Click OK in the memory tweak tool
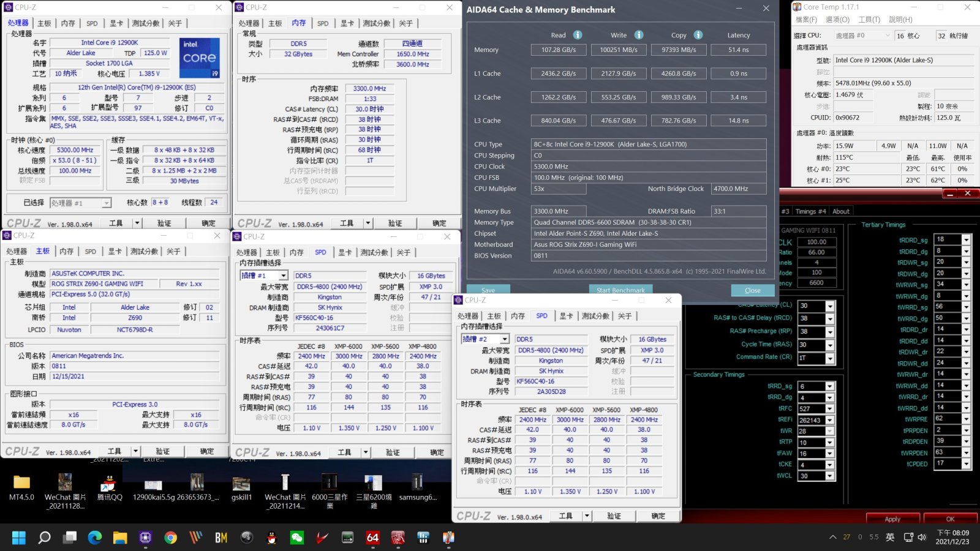Screen dimensions: 980x551 pyautogui.click(x=950, y=519)
